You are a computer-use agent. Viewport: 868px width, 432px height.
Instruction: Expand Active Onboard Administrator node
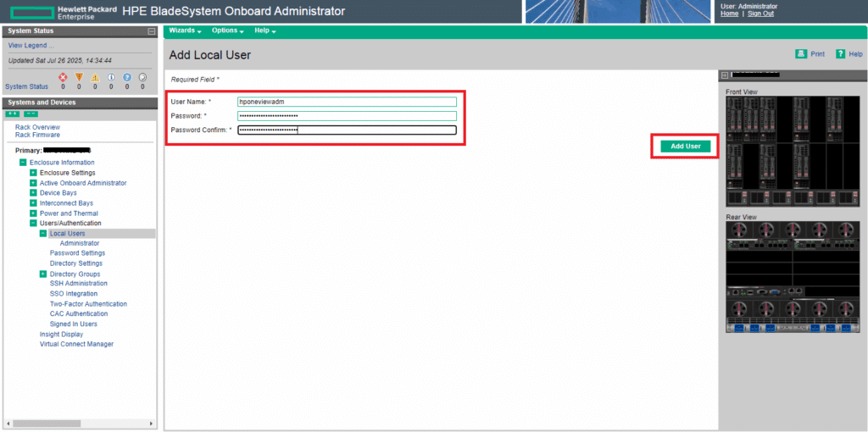click(x=33, y=182)
